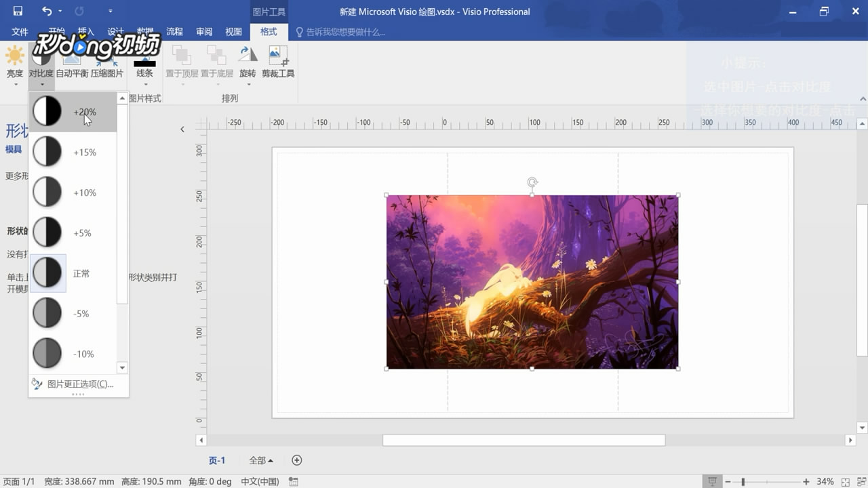This screenshot has width=868, height=488.
Task: Click the zoom out minus button
Action: [x=728, y=482]
